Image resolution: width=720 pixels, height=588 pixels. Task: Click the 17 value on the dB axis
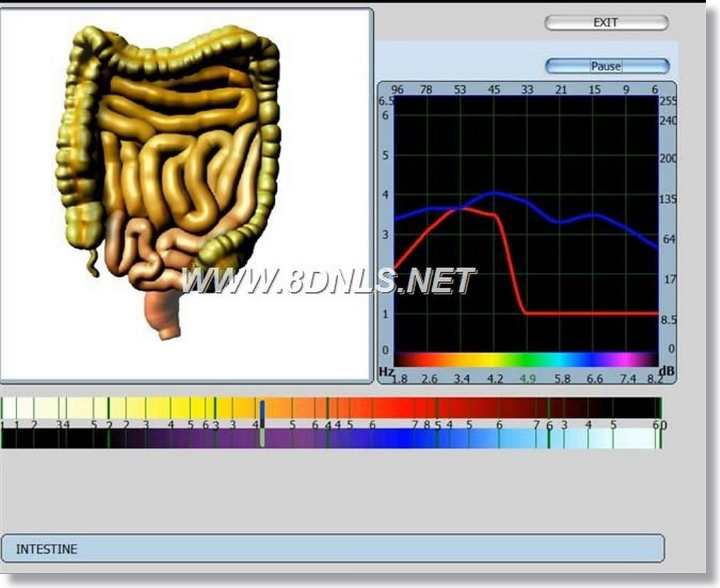(x=670, y=279)
